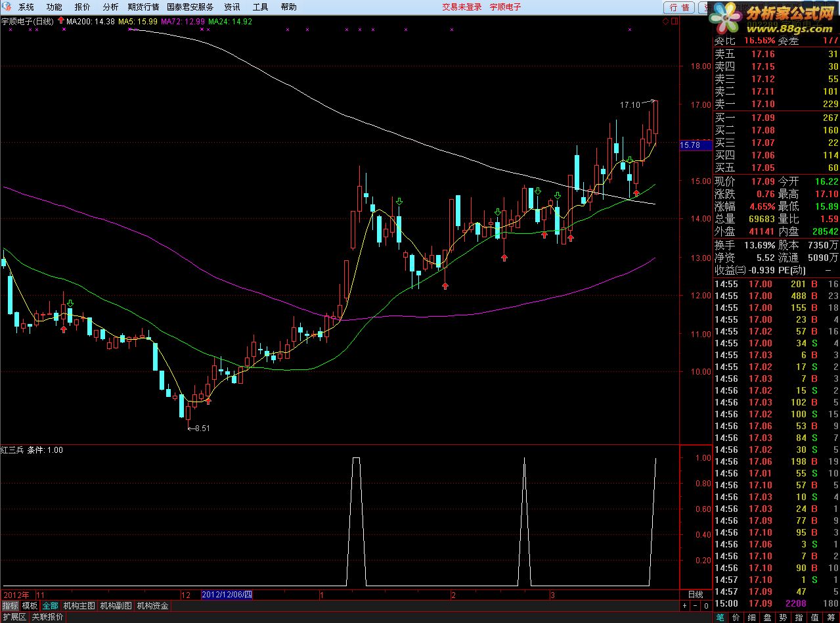Open the 关联报价 tab
The width and height of the screenshot is (840, 623).
pos(48,617)
